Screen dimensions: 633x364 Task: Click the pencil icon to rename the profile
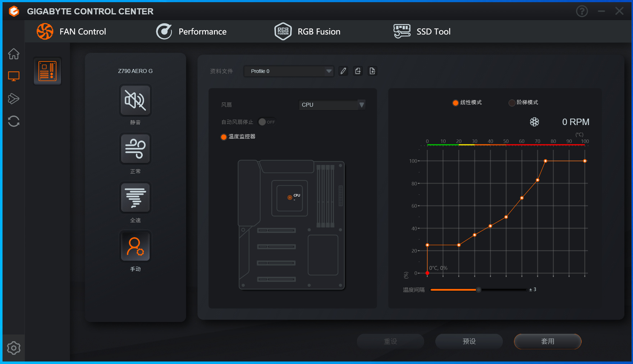click(343, 71)
